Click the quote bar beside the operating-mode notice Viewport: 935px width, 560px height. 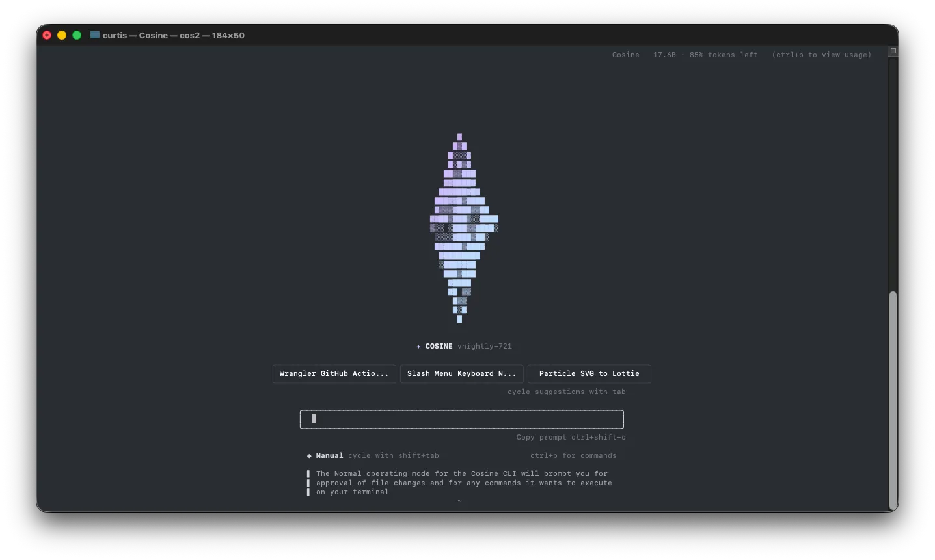(x=308, y=483)
